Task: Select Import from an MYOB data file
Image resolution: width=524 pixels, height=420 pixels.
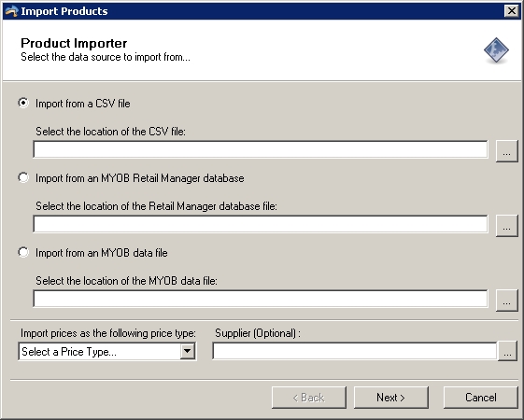Action: pyautogui.click(x=23, y=253)
